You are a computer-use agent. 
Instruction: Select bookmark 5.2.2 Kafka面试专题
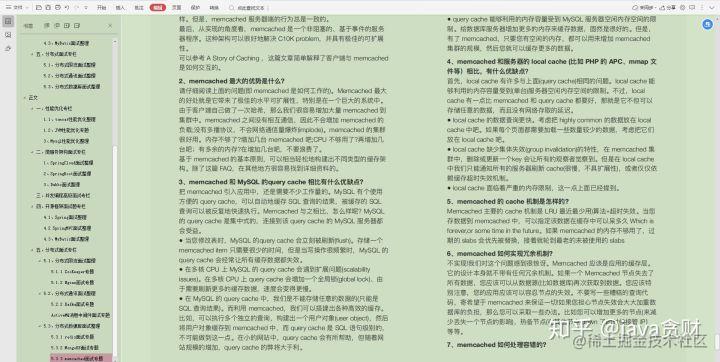tap(73, 304)
